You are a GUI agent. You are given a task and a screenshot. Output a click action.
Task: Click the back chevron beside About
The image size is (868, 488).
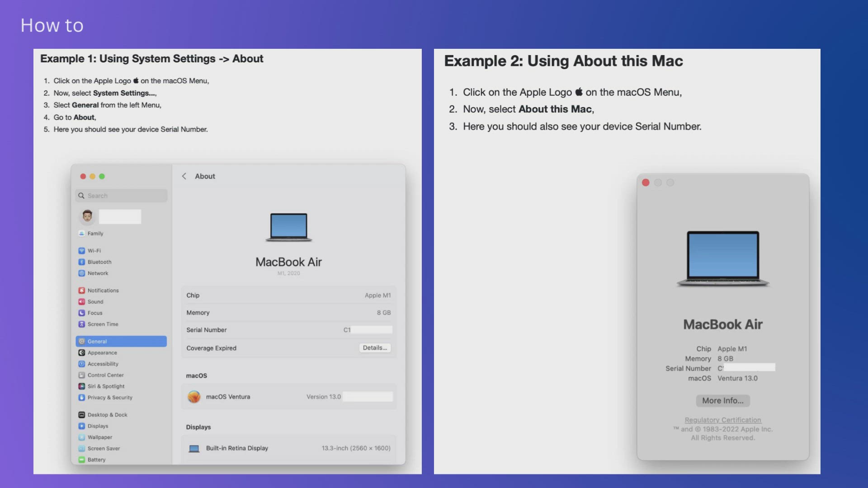[184, 176]
